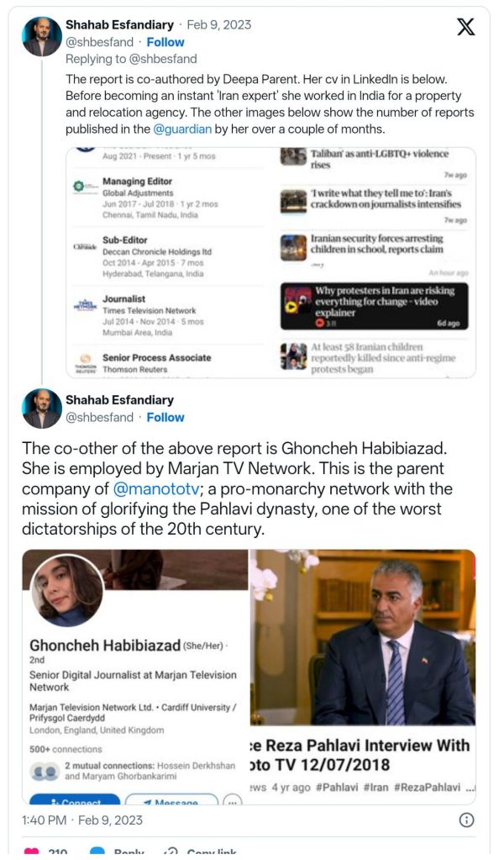The height and width of the screenshot is (860, 504).
Task: Open the Guardian articles list screenshot
Action: tap(375, 262)
